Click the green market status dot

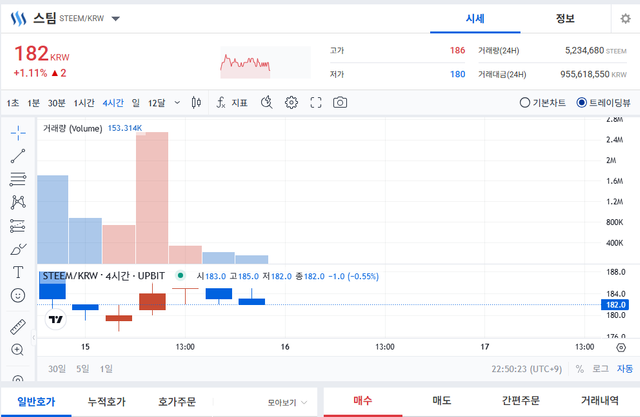180,275
